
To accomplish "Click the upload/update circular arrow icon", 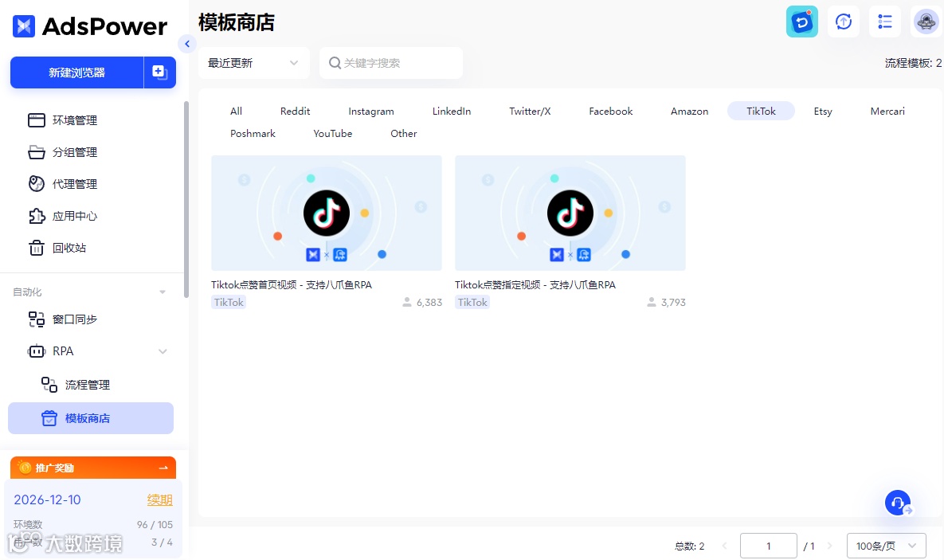I will (844, 22).
